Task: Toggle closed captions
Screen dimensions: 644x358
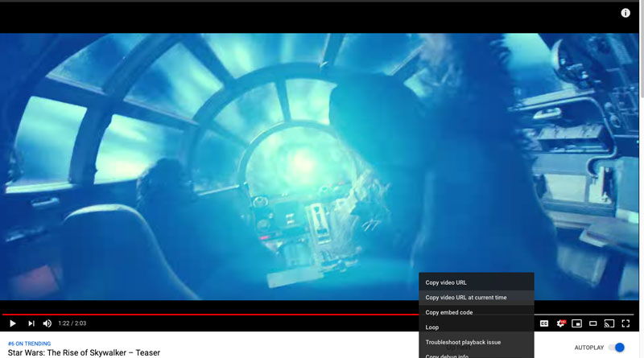Action: click(544, 323)
